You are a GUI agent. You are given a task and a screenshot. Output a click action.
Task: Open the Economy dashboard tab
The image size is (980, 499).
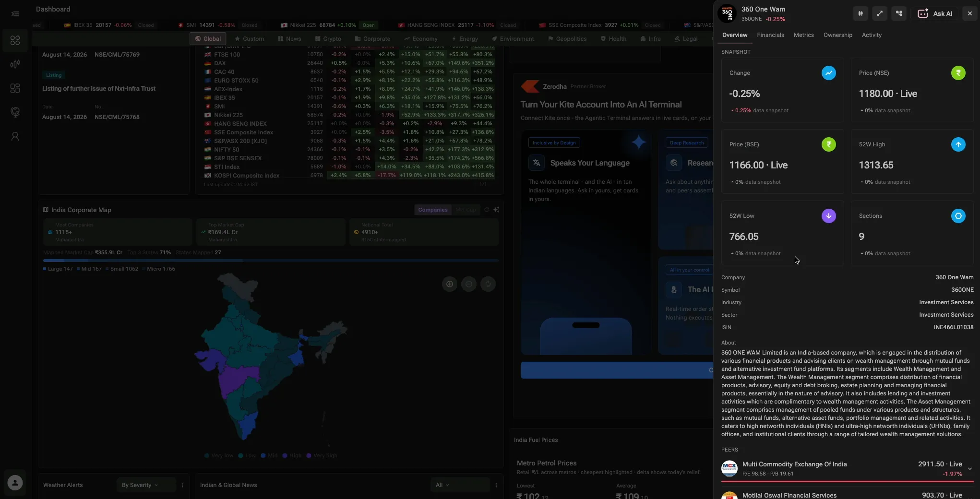tap(421, 39)
